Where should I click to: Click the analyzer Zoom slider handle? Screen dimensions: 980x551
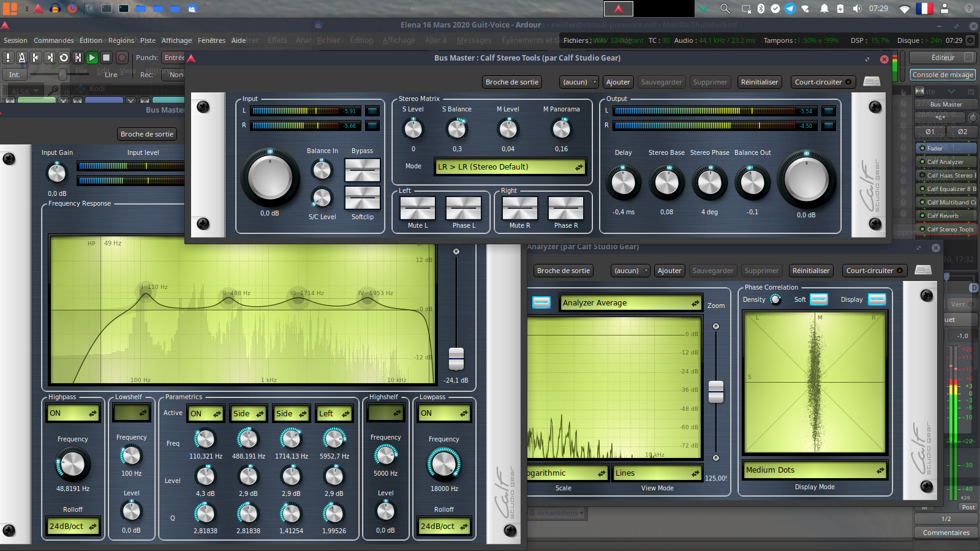click(x=716, y=392)
